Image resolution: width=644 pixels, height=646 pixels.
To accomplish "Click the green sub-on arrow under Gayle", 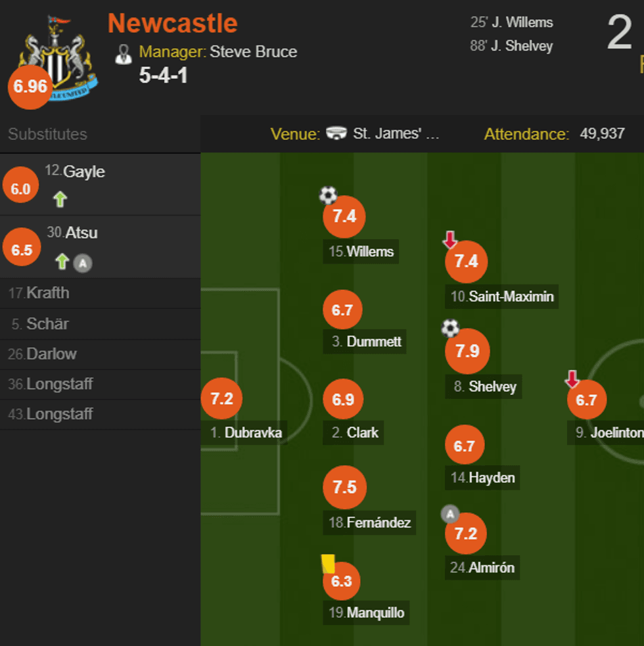I will (60, 199).
